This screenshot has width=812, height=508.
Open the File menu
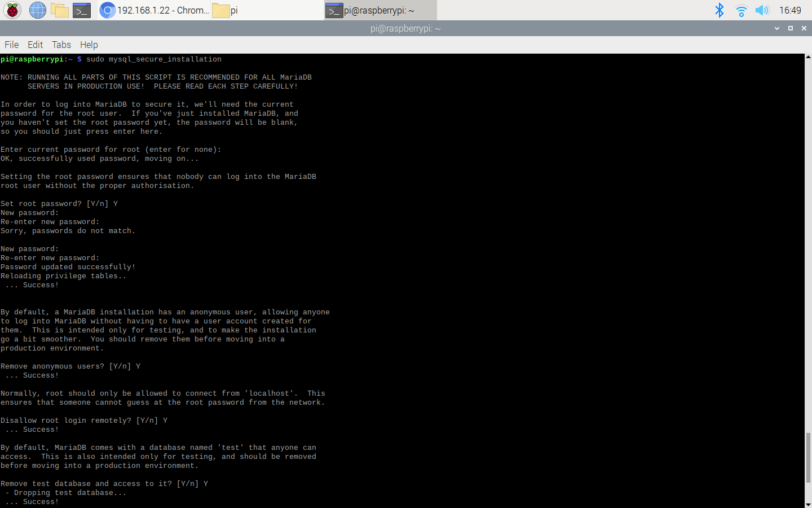point(12,45)
